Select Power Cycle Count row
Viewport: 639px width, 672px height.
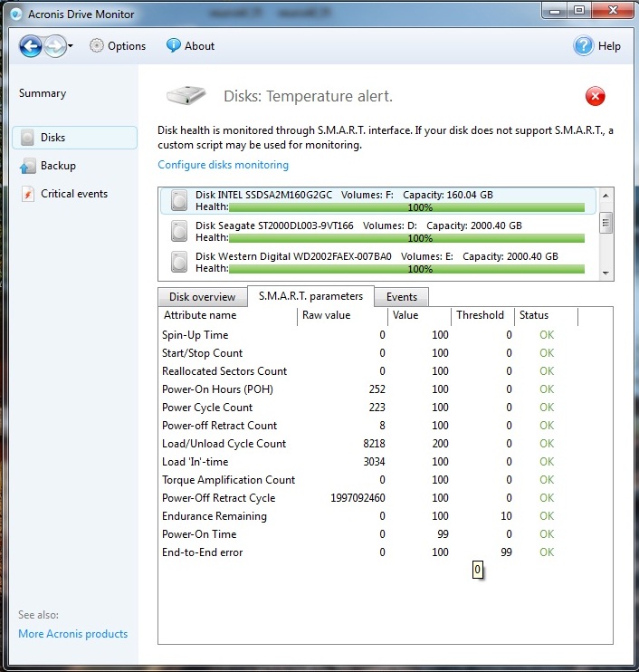(369, 408)
